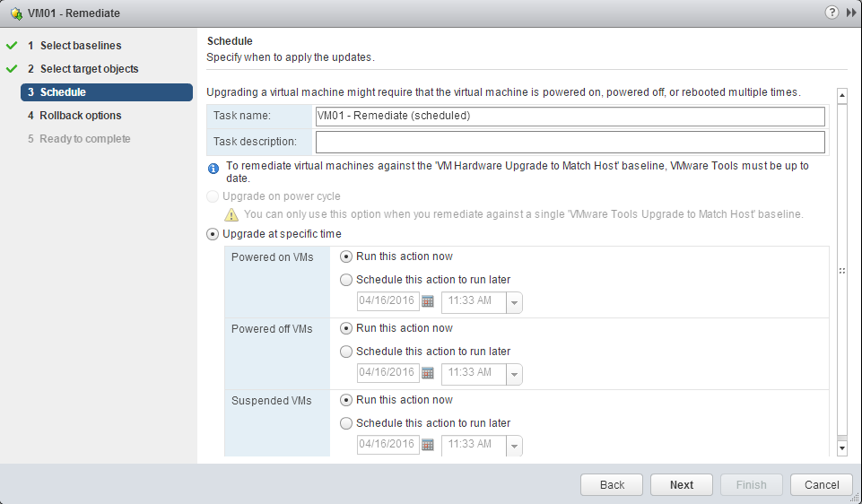862x504 pixels.
Task: Click the double-arrow collapse icon in title bar
Action: coord(851,13)
